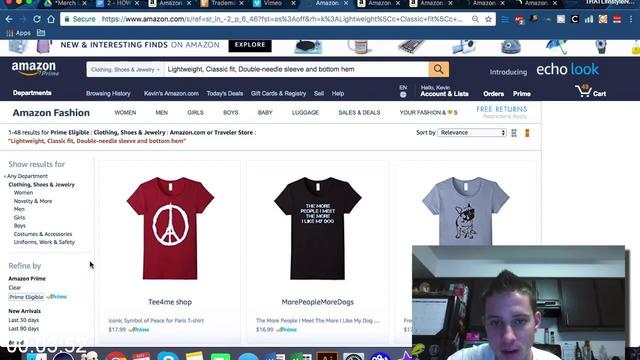This screenshot has width=640, height=360.
Task: Open the red Paris peace T-shirt thumbnail
Action: (x=170, y=228)
